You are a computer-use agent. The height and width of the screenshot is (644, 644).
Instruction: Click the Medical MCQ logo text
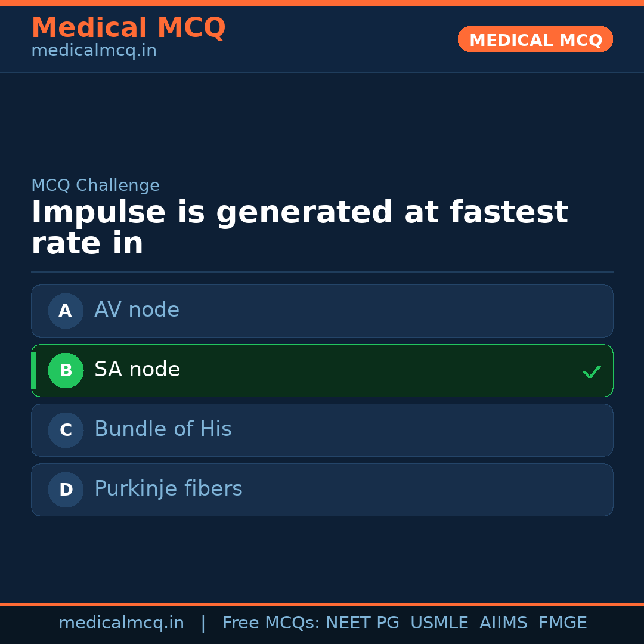[x=128, y=27]
